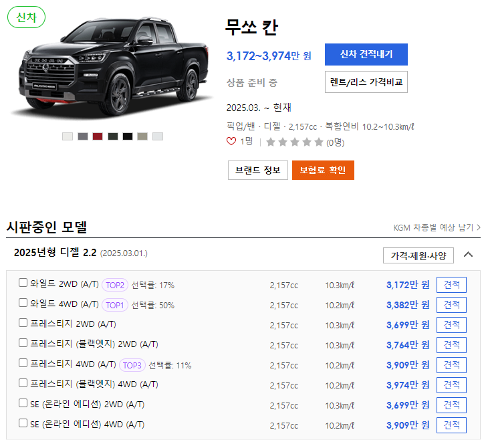This screenshot has height=448, width=486.
Task: Check SE (온라인 에디션) 2WD checkbox
Action: [x=23, y=403]
